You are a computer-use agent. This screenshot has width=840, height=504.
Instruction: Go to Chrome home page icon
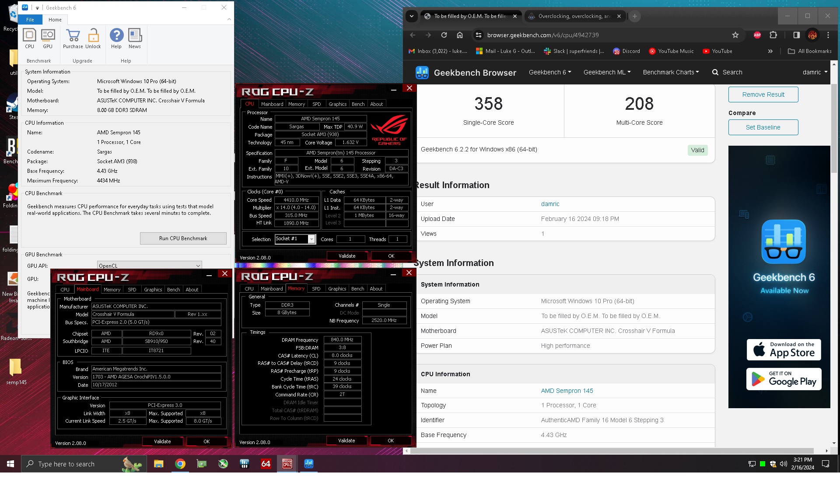tap(459, 35)
